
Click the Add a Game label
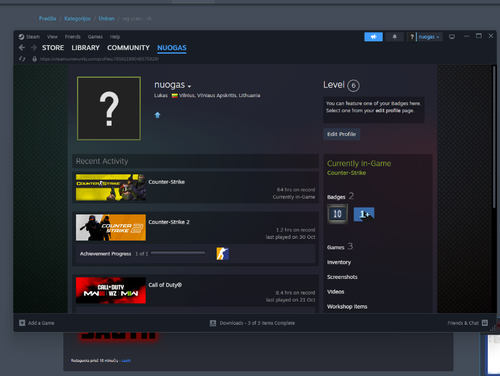(41, 323)
